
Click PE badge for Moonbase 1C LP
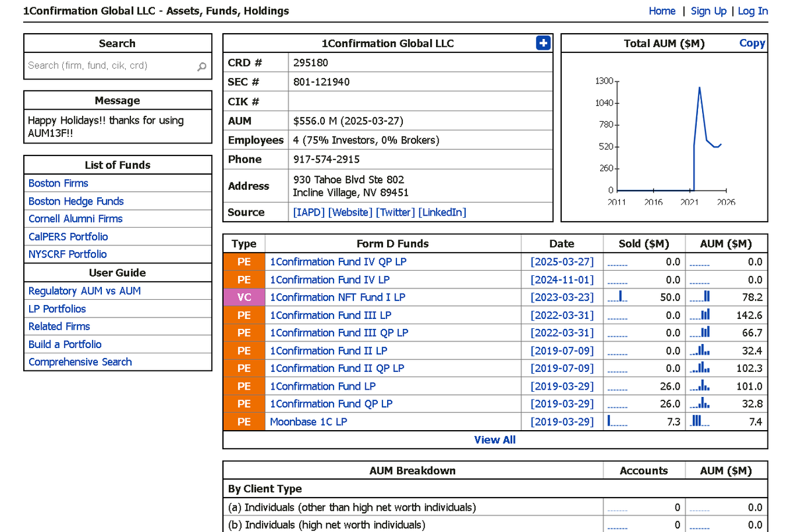click(244, 421)
